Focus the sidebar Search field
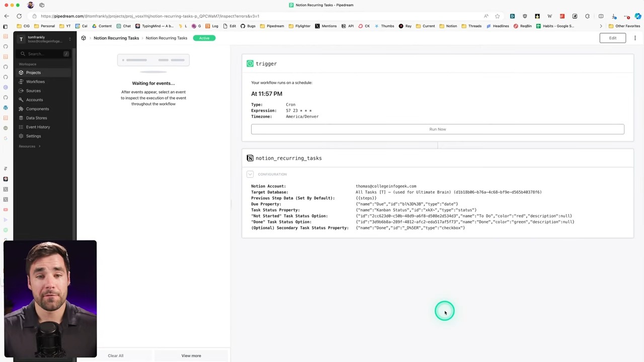This screenshot has height=362, width=644. [44, 54]
